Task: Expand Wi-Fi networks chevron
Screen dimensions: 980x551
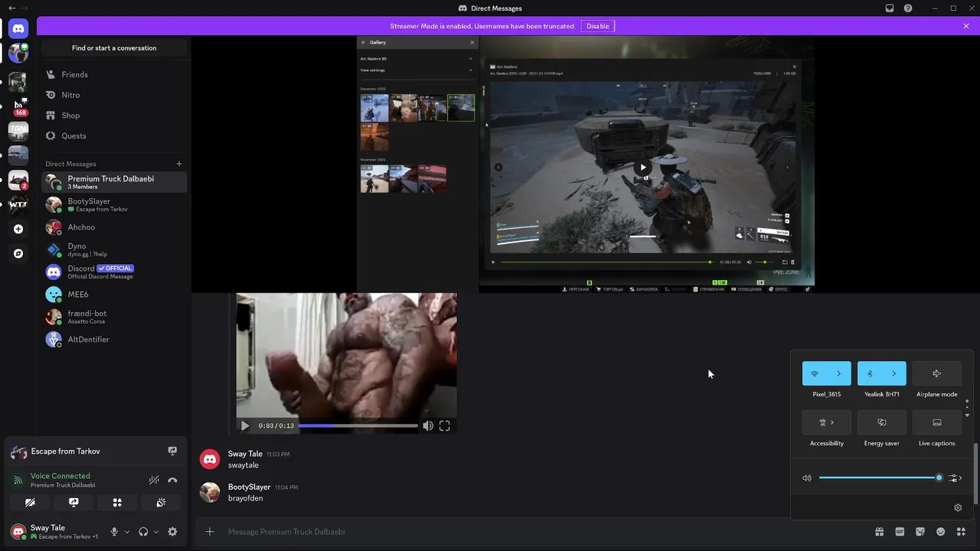Action: pyautogui.click(x=839, y=373)
